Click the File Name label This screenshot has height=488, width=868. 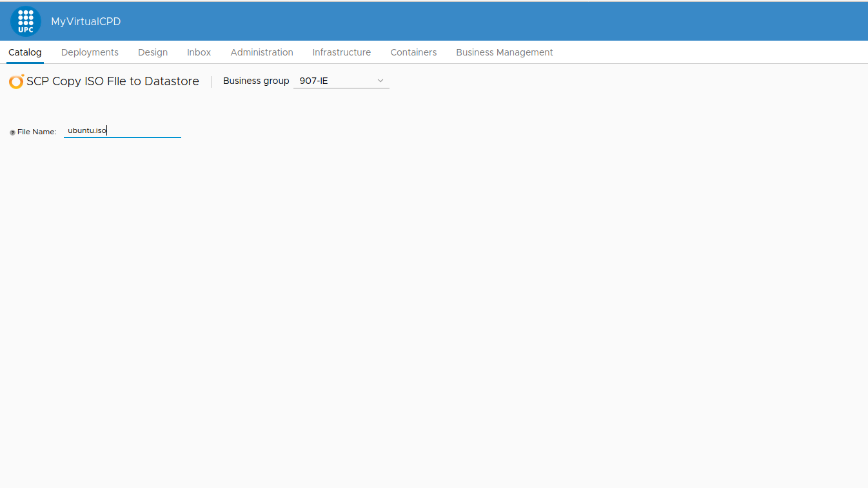[x=37, y=132]
